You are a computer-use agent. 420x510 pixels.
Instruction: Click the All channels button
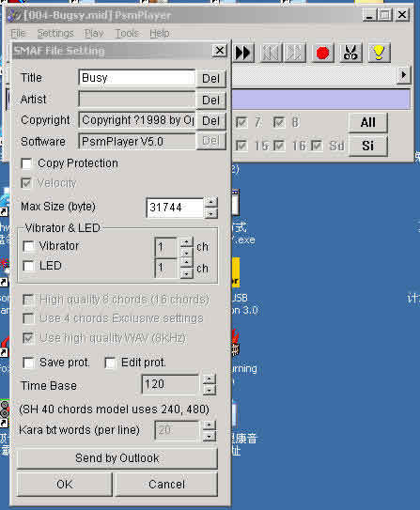tap(368, 123)
